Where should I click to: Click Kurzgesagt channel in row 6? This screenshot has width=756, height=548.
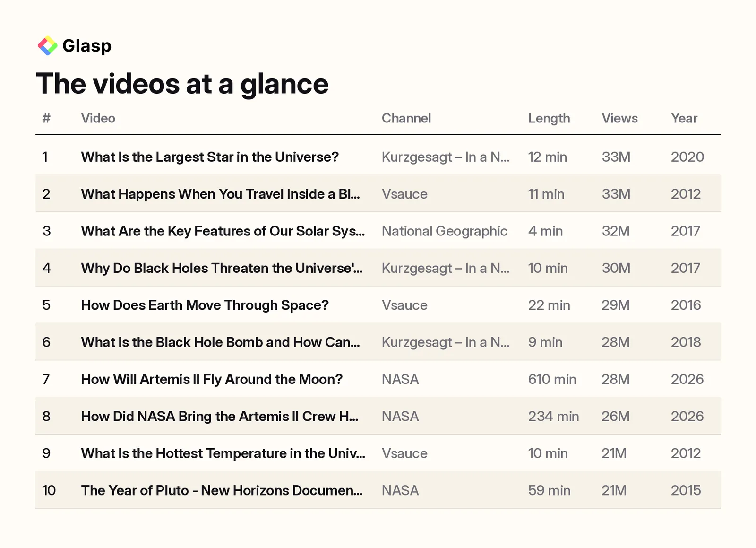tap(446, 342)
